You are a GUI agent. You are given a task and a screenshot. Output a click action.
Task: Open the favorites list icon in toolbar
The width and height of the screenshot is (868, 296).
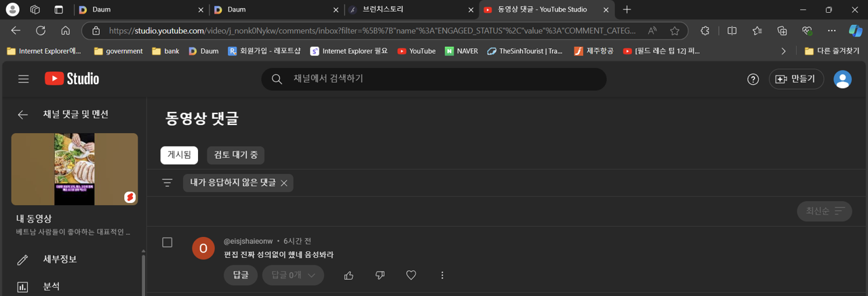[757, 31]
